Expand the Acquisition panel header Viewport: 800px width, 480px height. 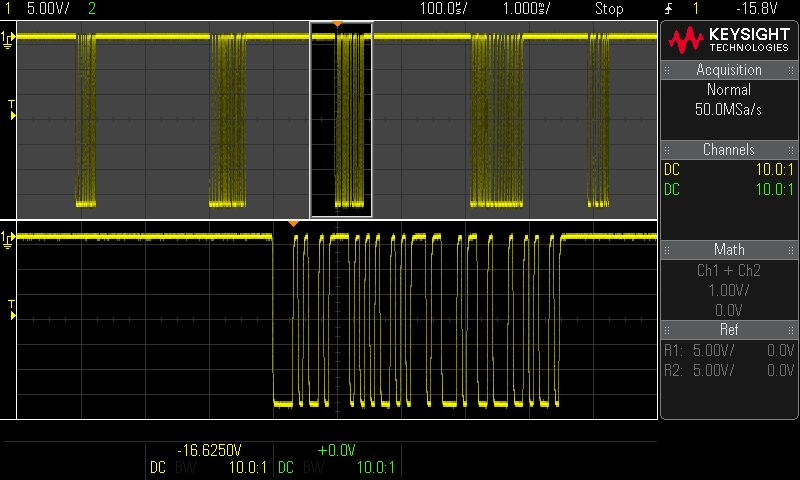[x=729, y=70]
